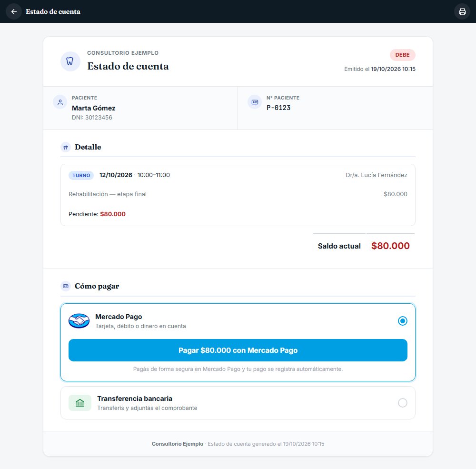
Task: Select the Transferencia bancaria radio button
Action: pos(403,403)
